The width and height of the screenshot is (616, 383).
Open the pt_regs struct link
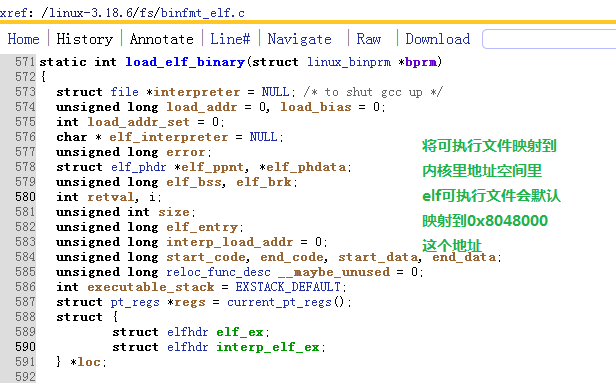pos(135,302)
